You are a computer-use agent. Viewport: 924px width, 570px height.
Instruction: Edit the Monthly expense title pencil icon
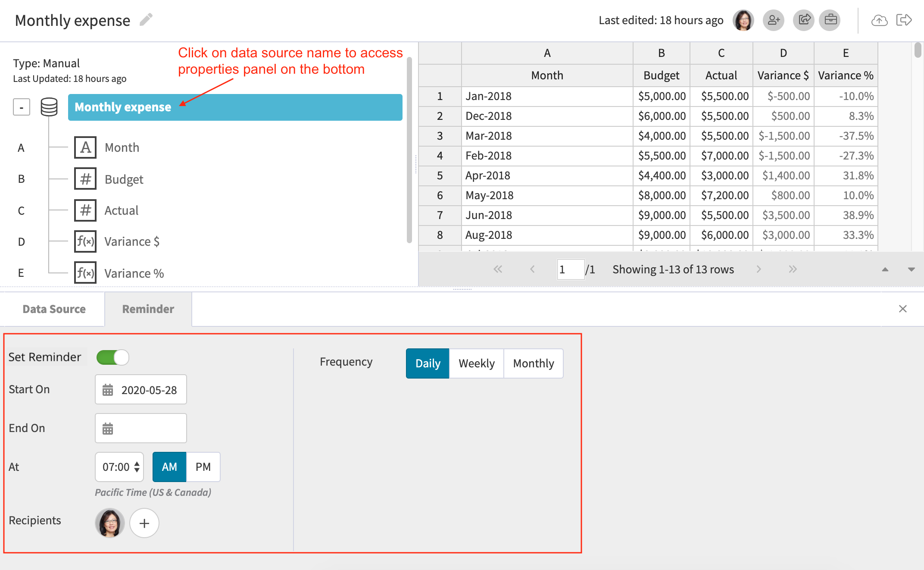coord(146,20)
